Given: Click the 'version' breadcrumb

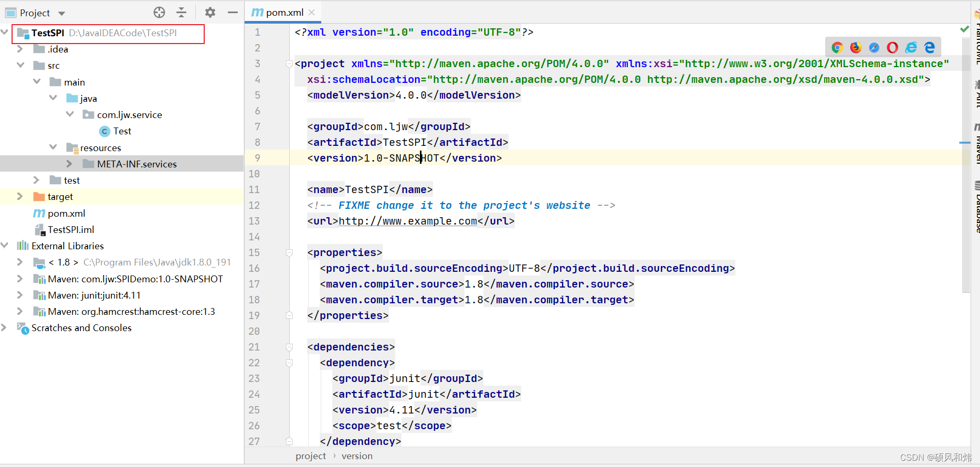Looking at the screenshot, I should click(x=357, y=457).
